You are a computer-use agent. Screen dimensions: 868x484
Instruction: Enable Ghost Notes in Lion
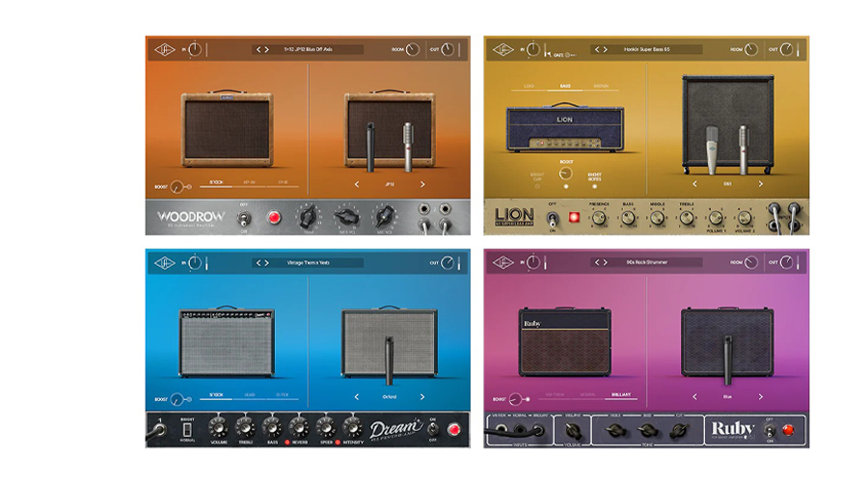[x=593, y=184]
